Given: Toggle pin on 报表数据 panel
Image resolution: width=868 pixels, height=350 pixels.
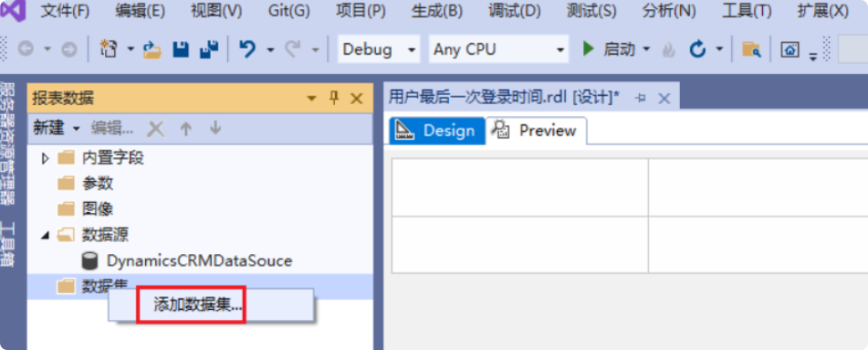Looking at the screenshot, I should pyautogui.click(x=334, y=99).
